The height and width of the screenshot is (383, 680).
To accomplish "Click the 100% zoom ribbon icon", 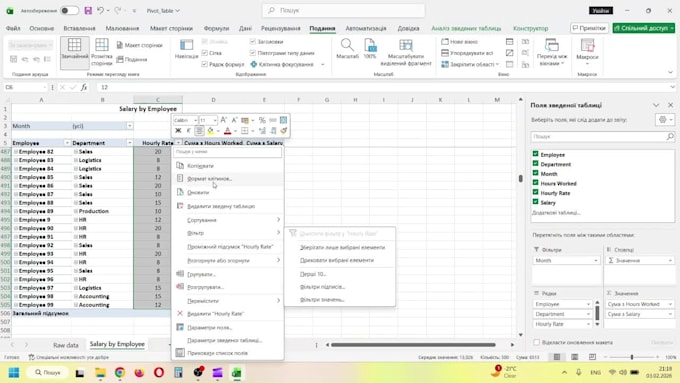I will click(x=370, y=45).
